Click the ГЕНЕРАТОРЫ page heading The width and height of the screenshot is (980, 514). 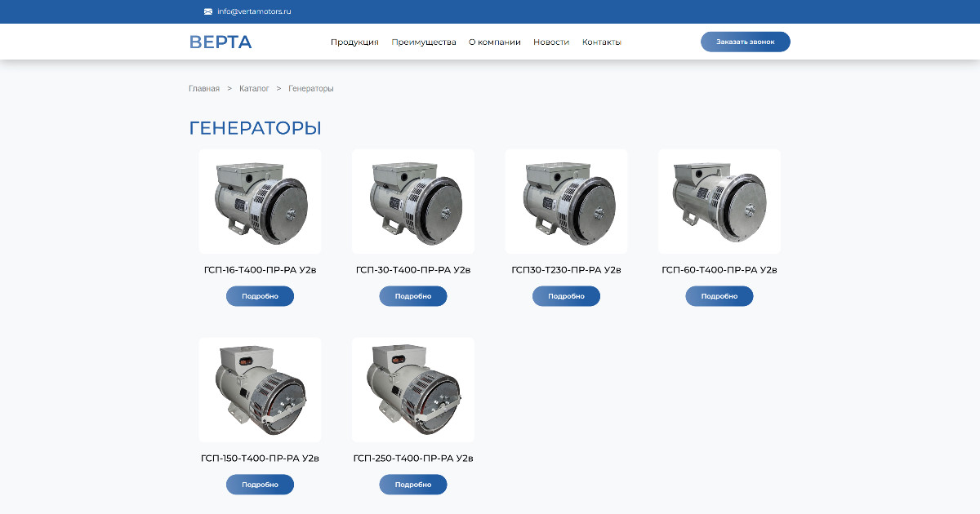pos(255,128)
